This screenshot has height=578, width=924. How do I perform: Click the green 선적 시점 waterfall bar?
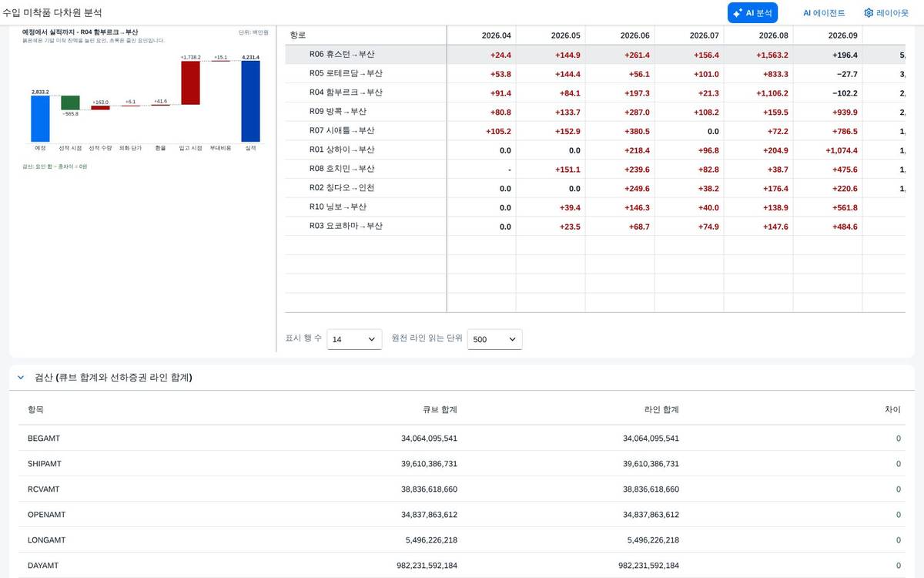point(70,102)
